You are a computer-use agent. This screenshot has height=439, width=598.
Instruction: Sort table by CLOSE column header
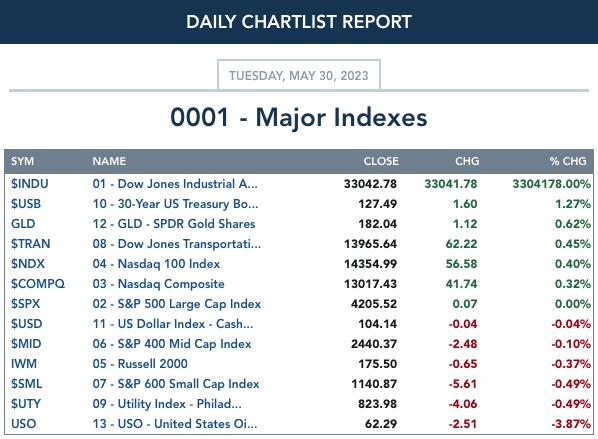point(381,161)
